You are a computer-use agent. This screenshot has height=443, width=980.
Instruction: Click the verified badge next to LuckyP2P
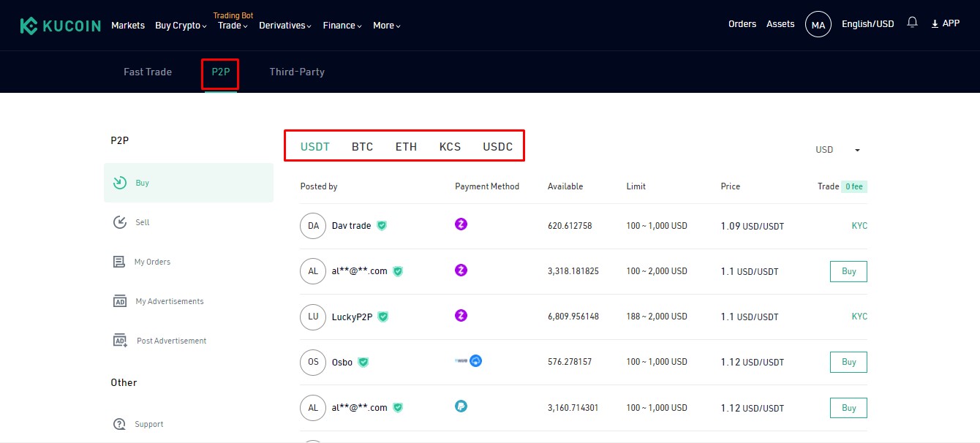coord(384,317)
